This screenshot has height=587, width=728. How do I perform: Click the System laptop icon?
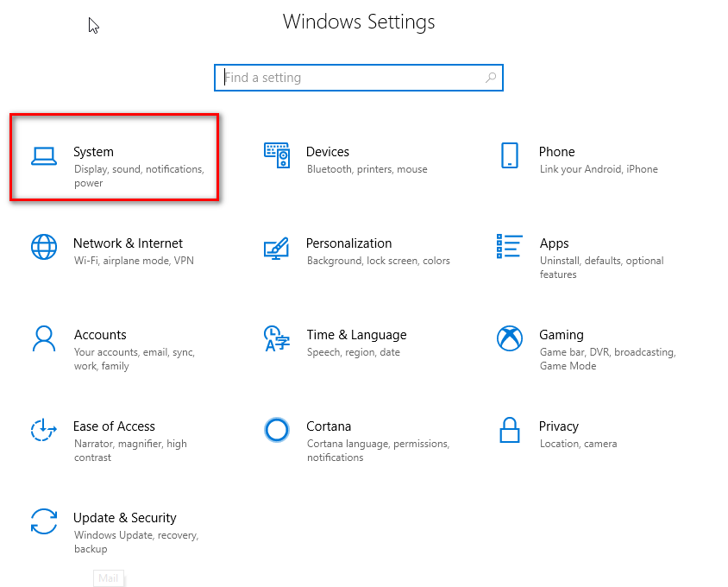pos(43,156)
